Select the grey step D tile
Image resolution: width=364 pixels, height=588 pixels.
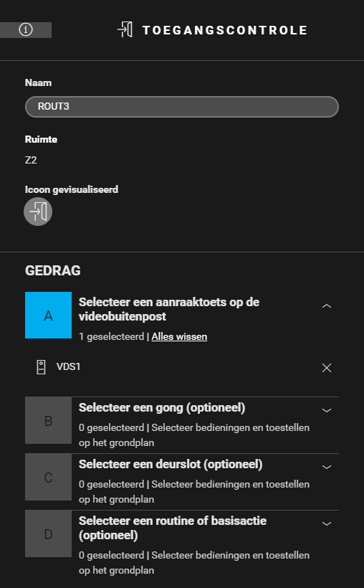[48, 534]
